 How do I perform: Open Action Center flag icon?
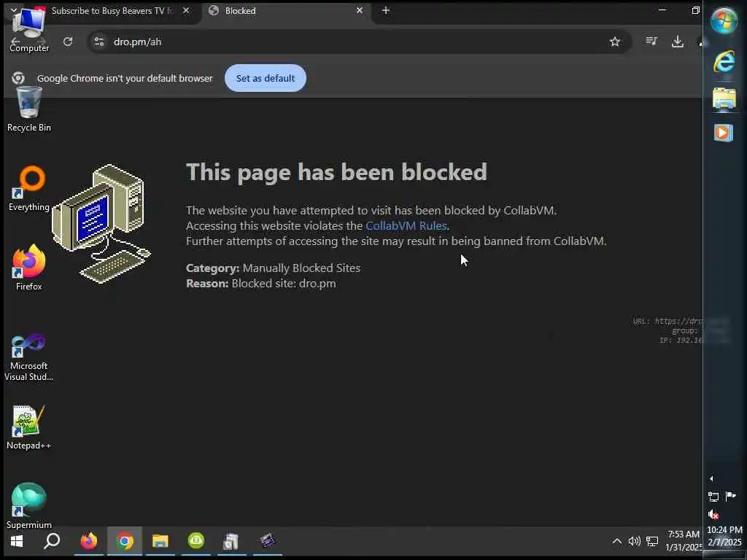(730, 497)
